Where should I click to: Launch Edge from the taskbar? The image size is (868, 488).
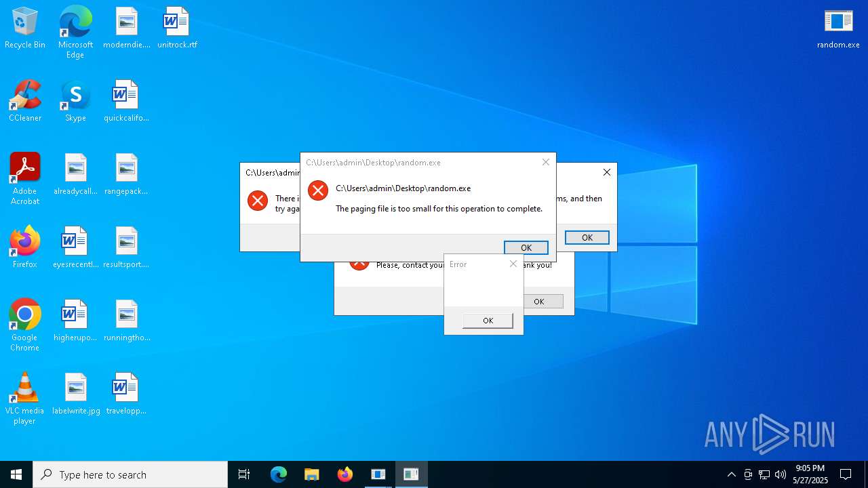pyautogui.click(x=279, y=474)
